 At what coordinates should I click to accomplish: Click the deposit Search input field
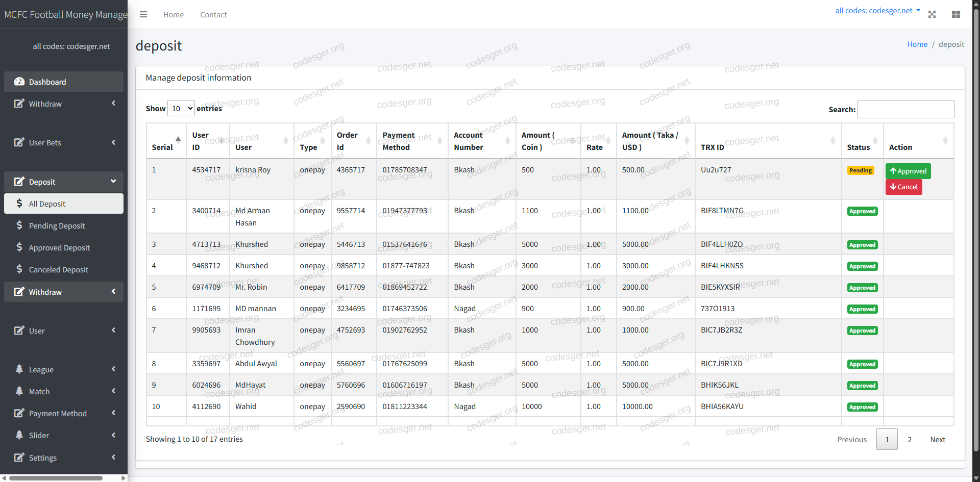905,109
